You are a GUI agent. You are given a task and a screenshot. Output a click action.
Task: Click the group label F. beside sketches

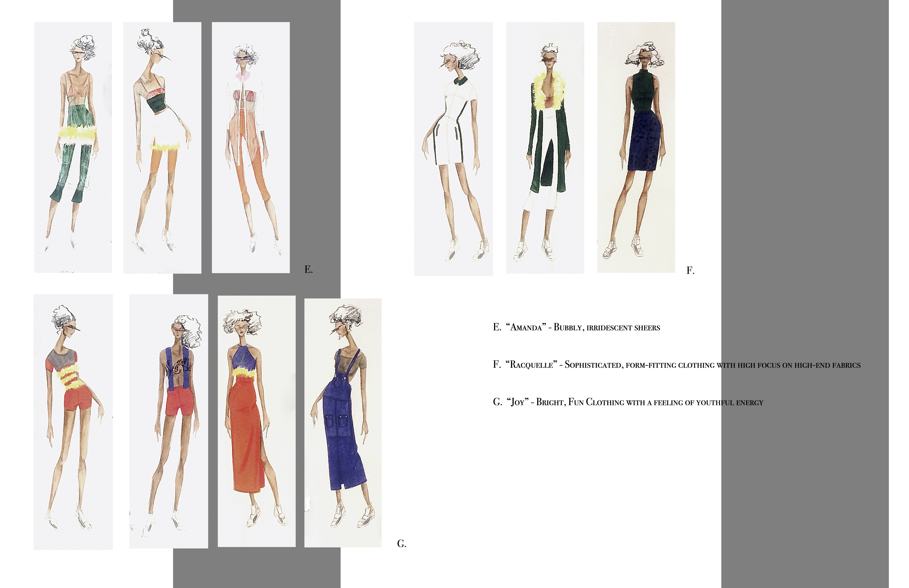click(690, 271)
